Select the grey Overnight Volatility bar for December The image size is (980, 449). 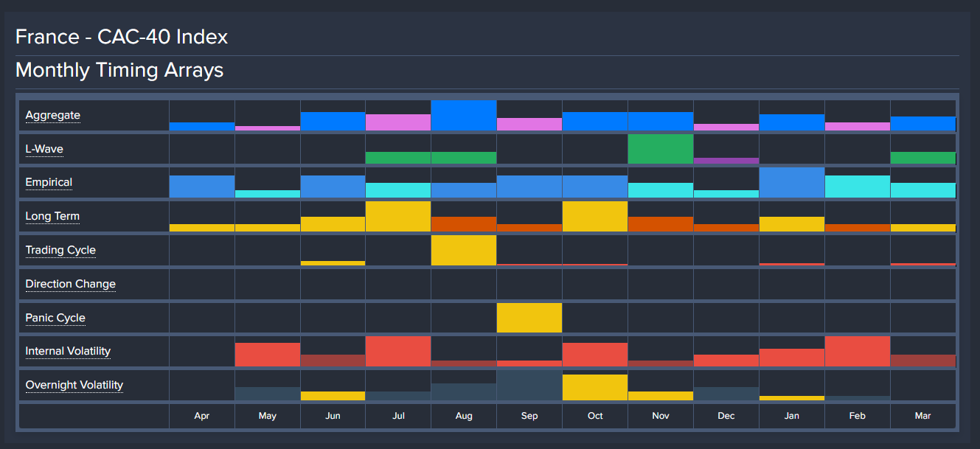tap(726, 394)
